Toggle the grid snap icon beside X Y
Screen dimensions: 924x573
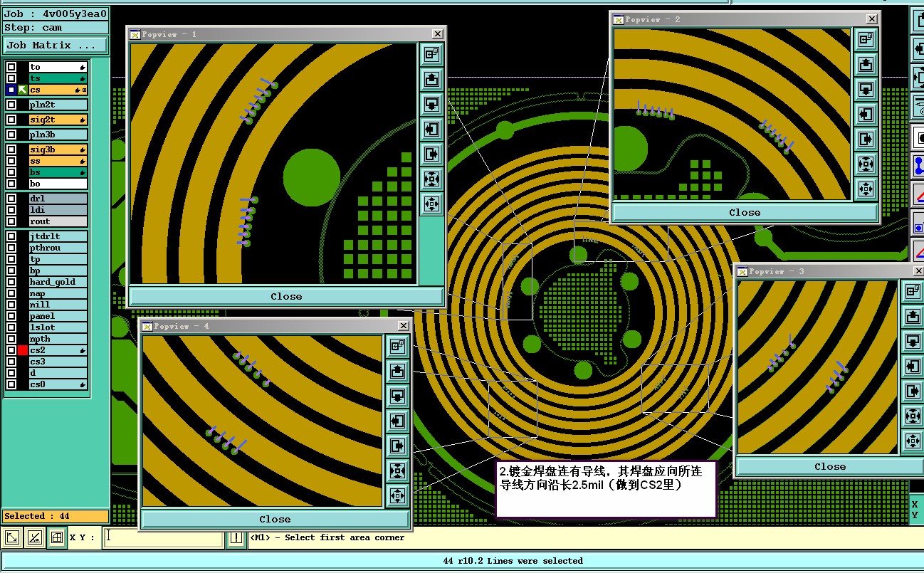coord(56,538)
